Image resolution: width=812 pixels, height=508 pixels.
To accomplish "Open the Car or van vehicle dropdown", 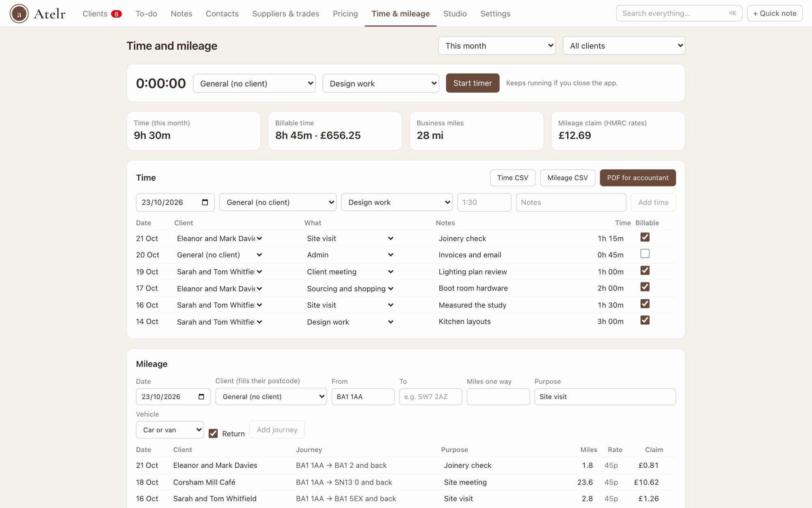I will [x=170, y=430].
